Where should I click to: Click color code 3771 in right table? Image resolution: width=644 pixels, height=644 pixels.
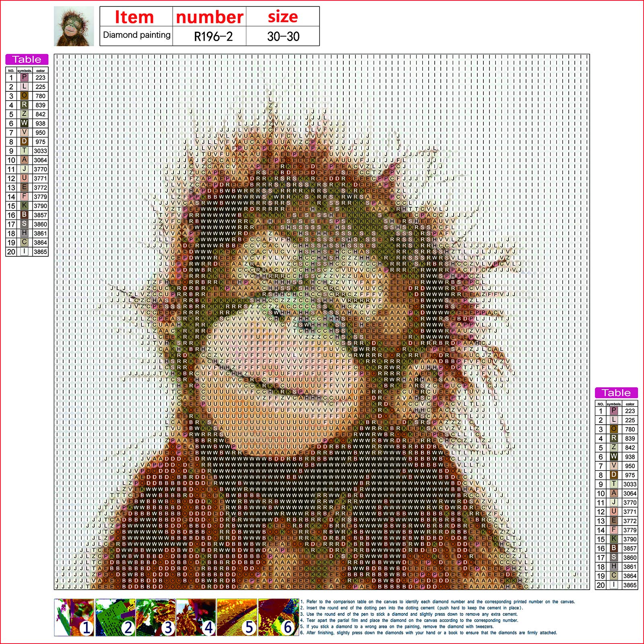click(x=630, y=512)
